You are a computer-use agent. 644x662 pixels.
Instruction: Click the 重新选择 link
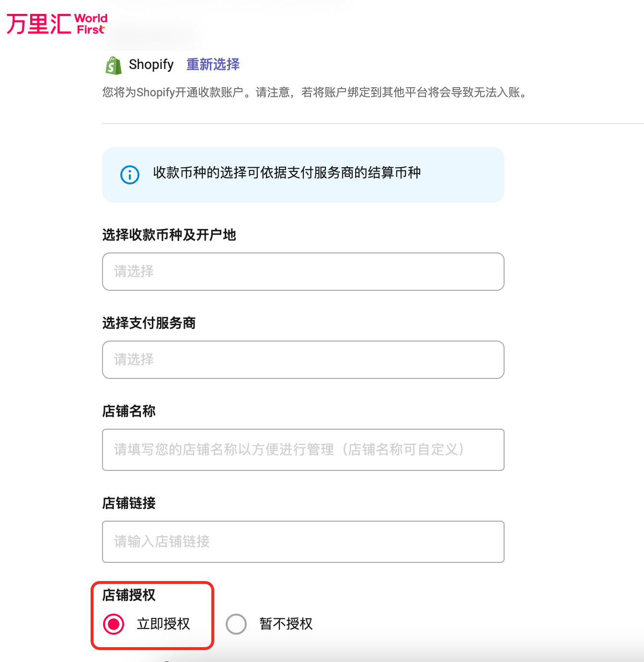coord(213,65)
